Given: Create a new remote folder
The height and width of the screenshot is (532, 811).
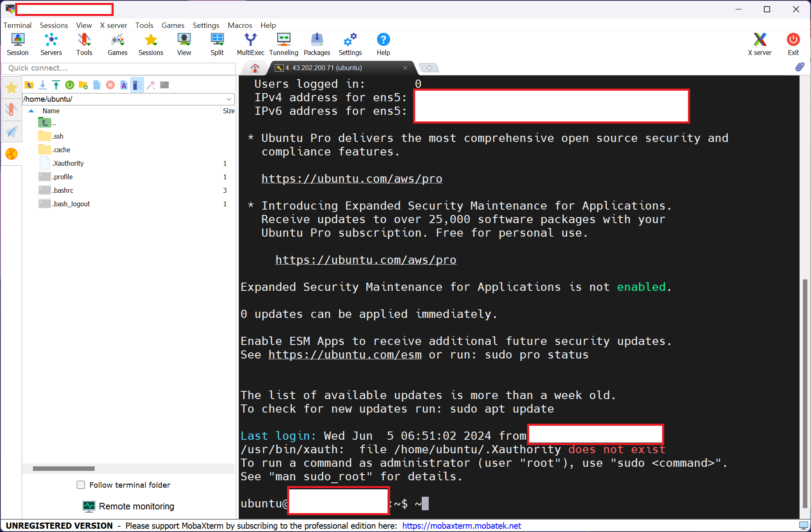Looking at the screenshot, I should click(x=83, y=85).
